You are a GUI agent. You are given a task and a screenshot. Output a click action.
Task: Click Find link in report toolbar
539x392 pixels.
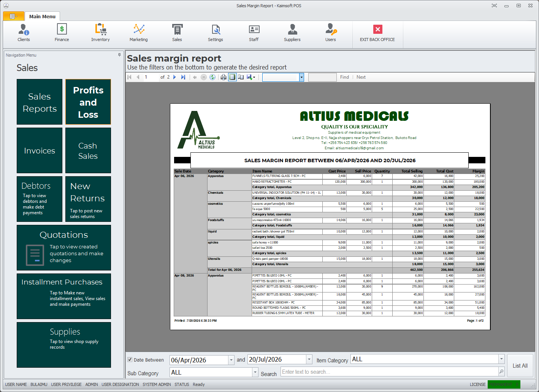[x=344, y=77]
